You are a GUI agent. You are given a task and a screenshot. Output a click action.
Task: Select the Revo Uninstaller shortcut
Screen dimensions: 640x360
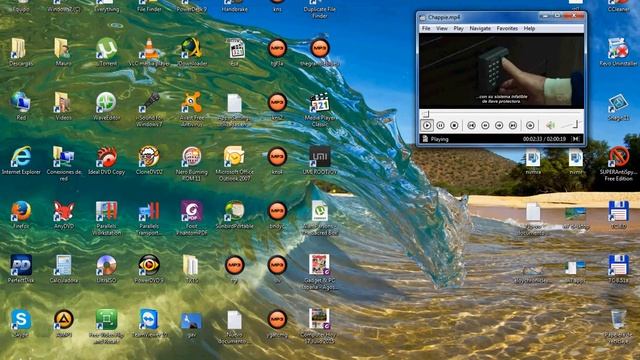(618, 52)
